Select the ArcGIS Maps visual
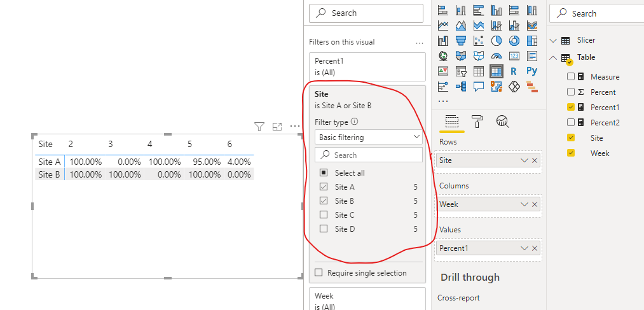 (496, 87)
